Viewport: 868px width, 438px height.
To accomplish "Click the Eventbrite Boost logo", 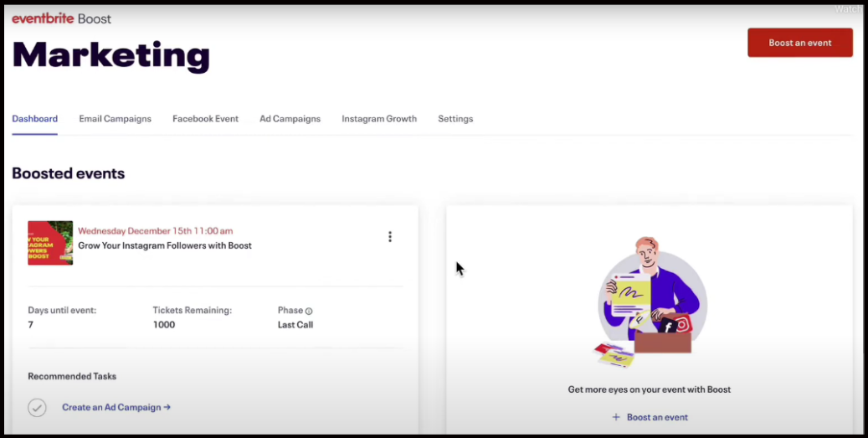I will 61,18.
